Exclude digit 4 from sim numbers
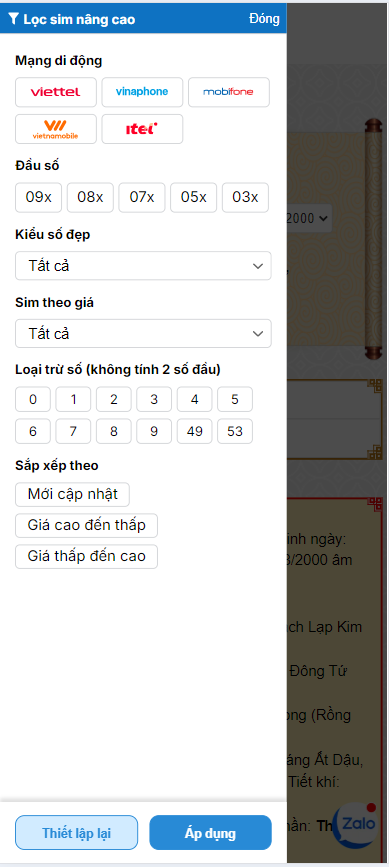389x867 pixels. (x=194, y=399)
